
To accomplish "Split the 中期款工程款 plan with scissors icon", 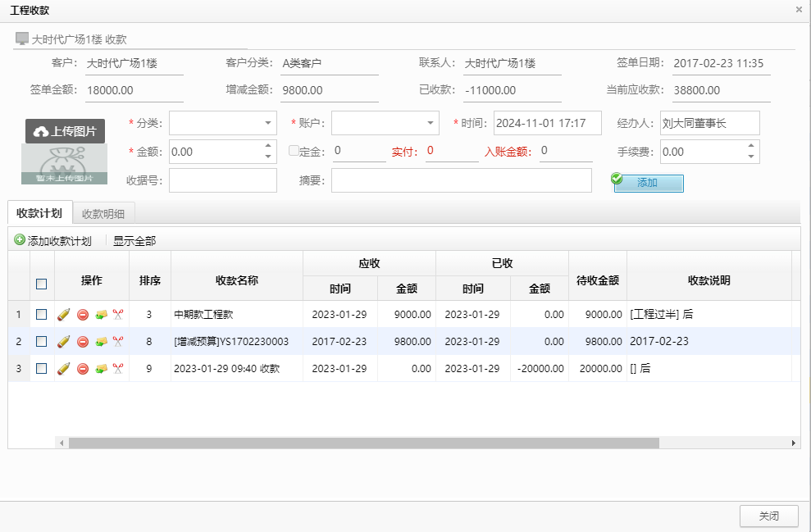I will [x=119, y=314].
